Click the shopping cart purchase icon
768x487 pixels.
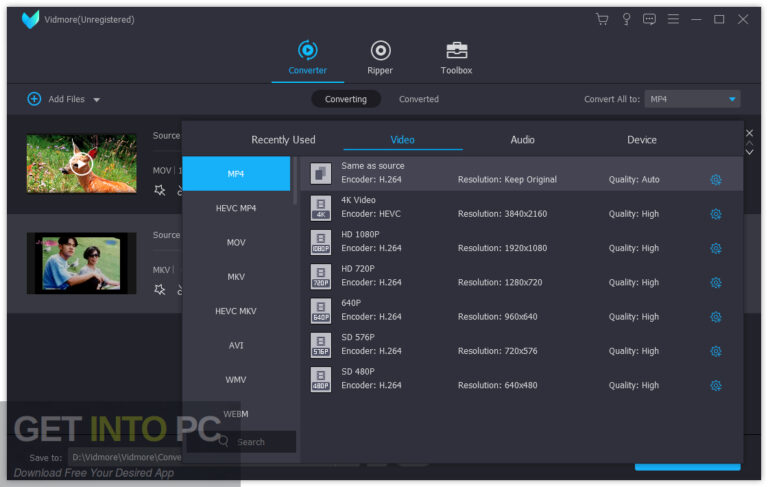602,19
